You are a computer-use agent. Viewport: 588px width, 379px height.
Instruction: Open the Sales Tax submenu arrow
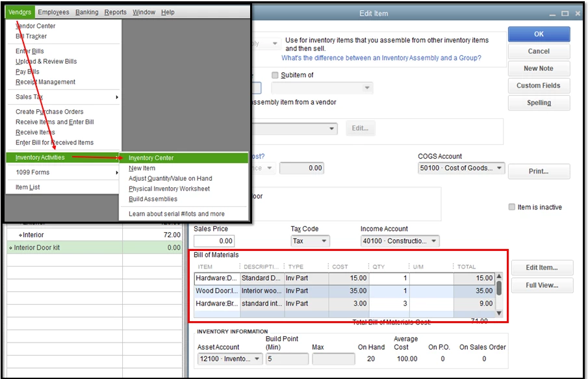117,98
